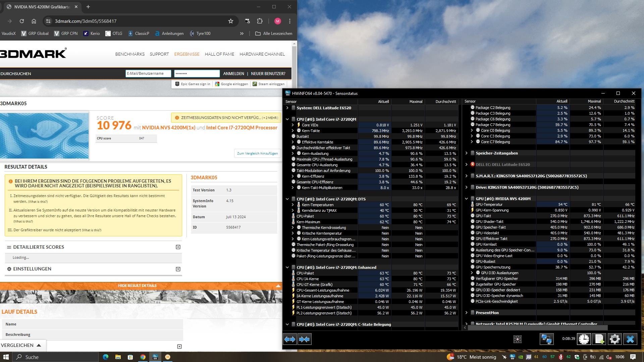Open Hall of Fame menu item
Image resolution: width=644 pixels, height=362 pixels.
pos(219,54)
